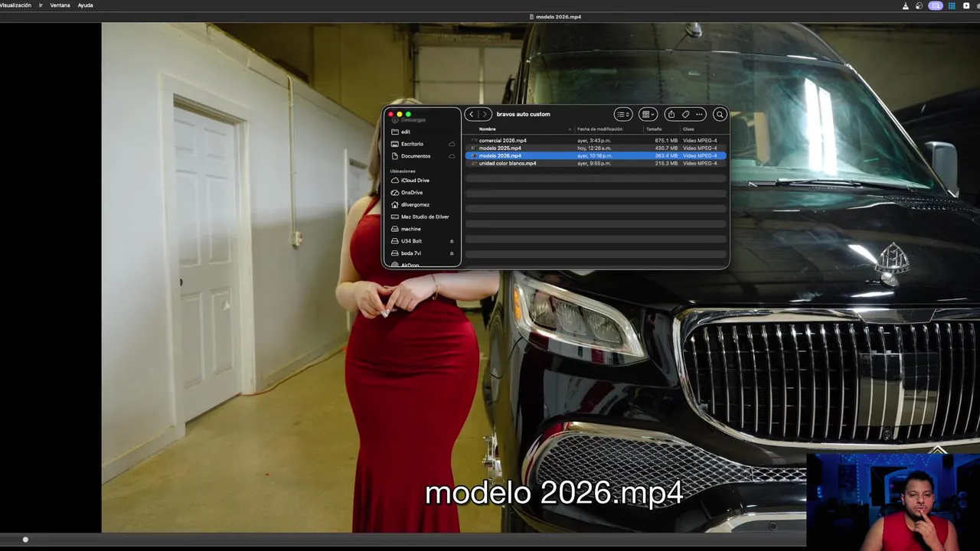Click the red close button of Finder
Image resolution: width=980 pixels, height=551 pixels.
[x=391, y=114]
